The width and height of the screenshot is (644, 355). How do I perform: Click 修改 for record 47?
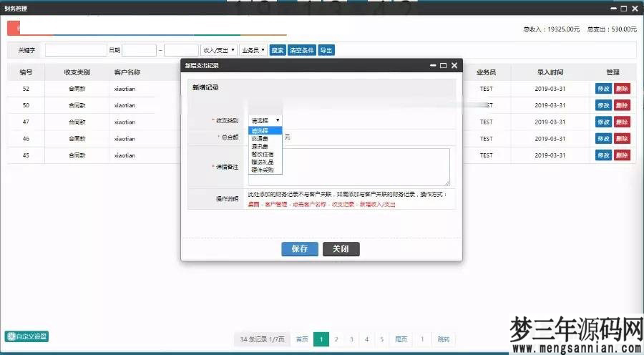pos(603,122)
